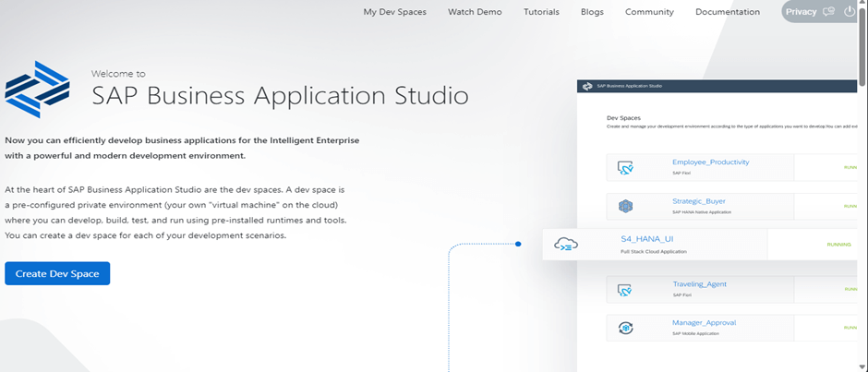Click the SAP Business Application Studio logo
Image resolution: width=868 pixels, height=372 pixels.
click(x=37, y=90)
